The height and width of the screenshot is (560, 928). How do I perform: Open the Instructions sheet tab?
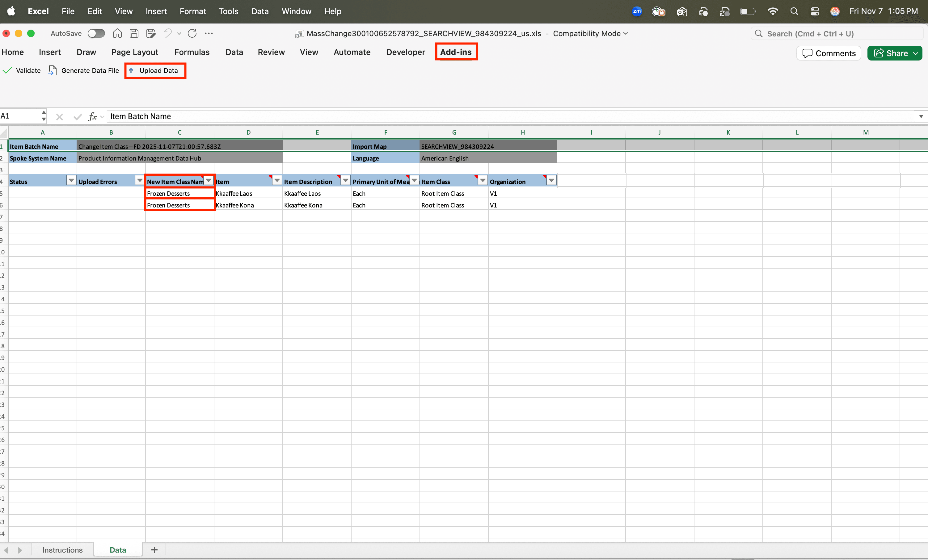point(62,550)
